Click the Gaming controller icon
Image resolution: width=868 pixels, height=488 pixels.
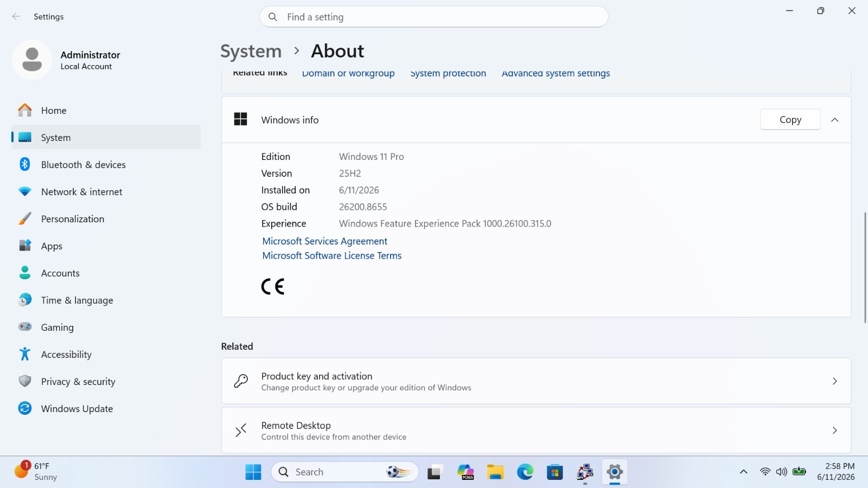point(25,327)
